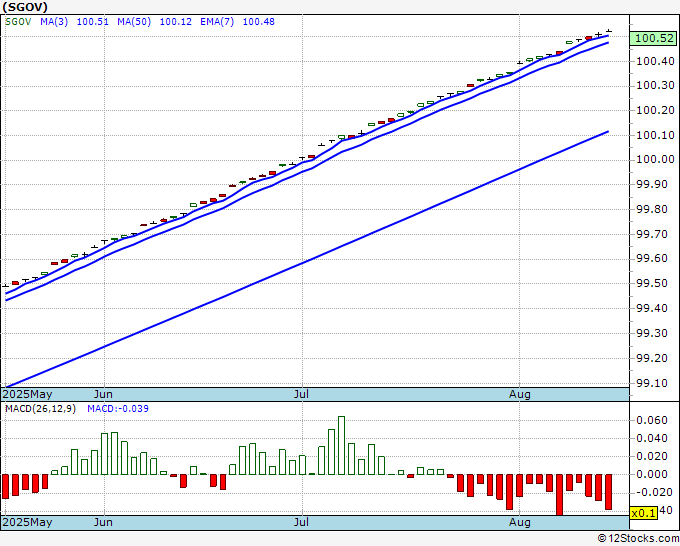The height and width of the screenshot is (546, 680).
Task: Click the 100.00 price axis label
Action: pos(655,160)
